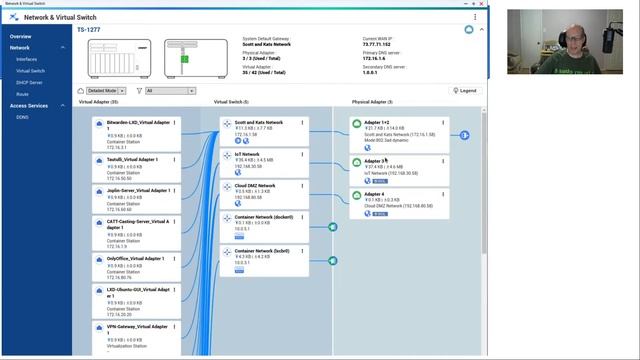This screenshot has width=640, height=360.
Task: Click the TS-1277 front view thumbnail
Action: point(119,58)
